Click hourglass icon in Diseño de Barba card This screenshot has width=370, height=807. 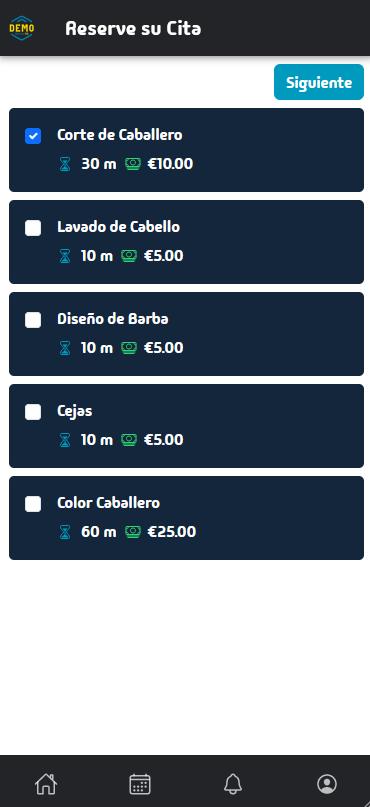coord(65,348)
